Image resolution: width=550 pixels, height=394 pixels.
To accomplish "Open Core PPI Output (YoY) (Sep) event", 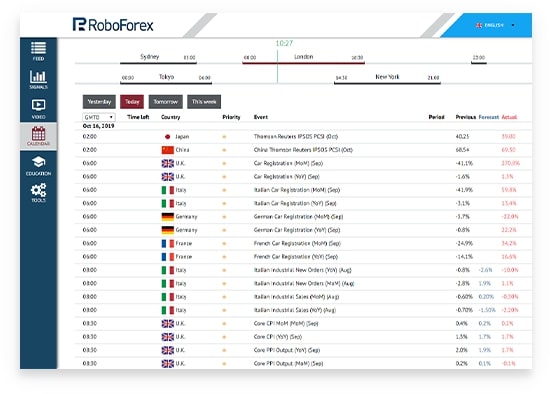I will [x=287, y=350].
